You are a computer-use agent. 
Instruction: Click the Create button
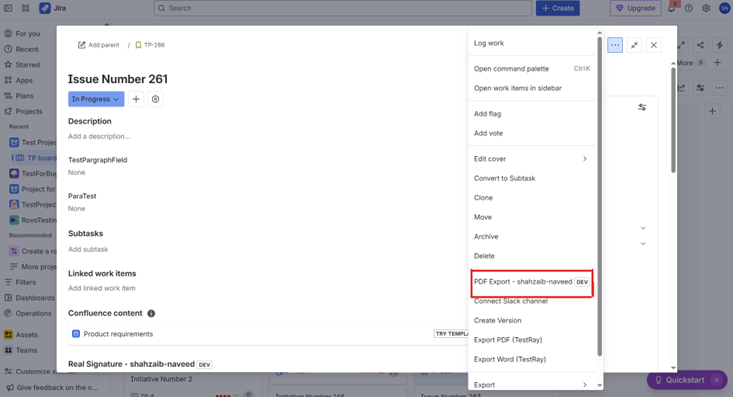558,8
